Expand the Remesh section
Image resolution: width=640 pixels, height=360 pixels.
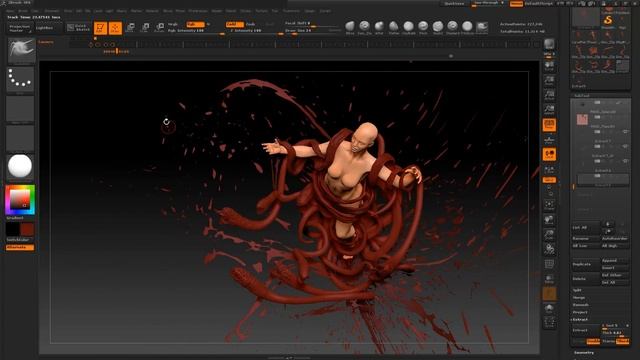pos(580,305)
